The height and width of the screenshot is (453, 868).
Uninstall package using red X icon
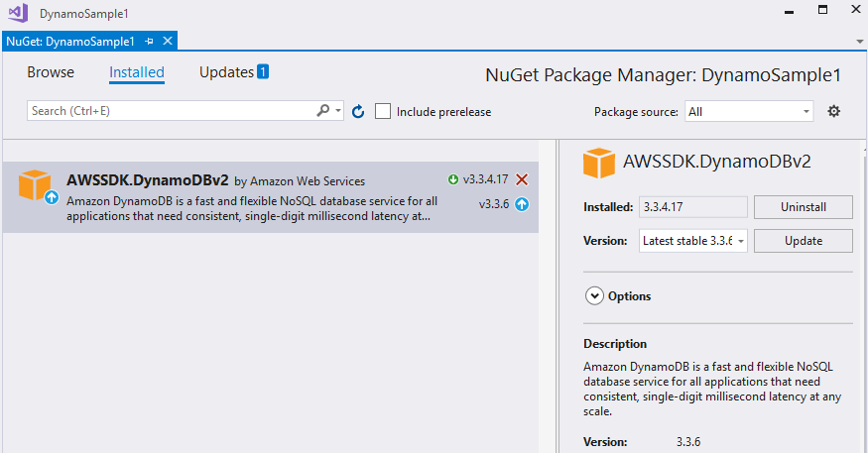tap(522, 179)
